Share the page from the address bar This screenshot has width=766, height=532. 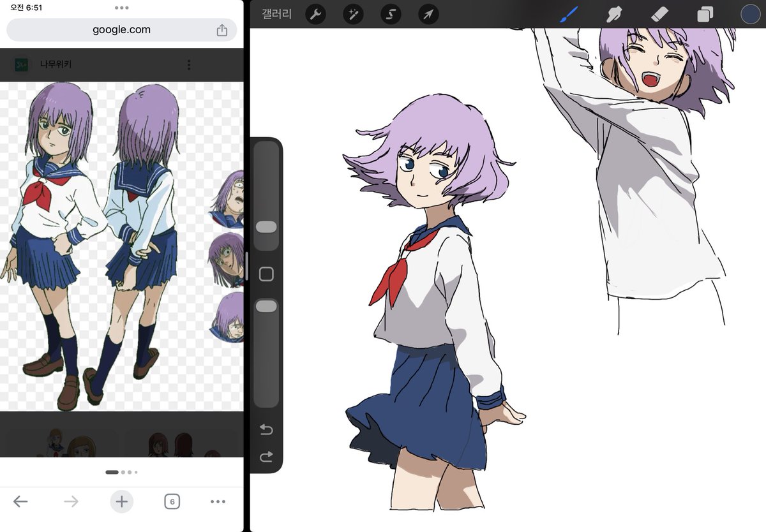coord(222,29)
